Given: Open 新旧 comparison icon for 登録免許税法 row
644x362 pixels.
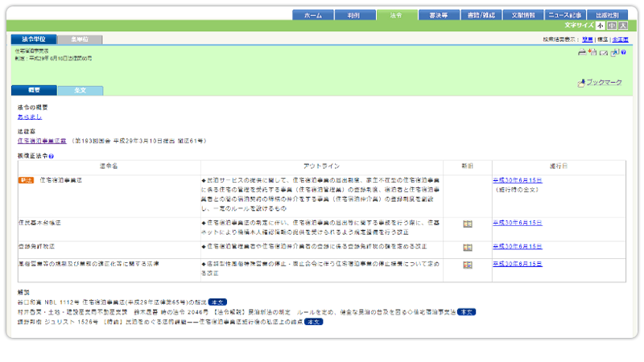Looking at the screenshot, I should pyautogui.click(x=468, y=248).
